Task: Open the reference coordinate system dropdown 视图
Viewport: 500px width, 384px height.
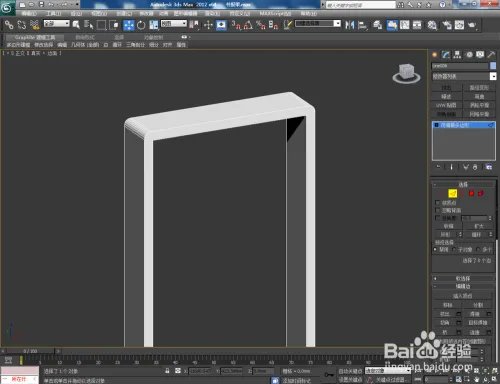Action: point(174,24)
